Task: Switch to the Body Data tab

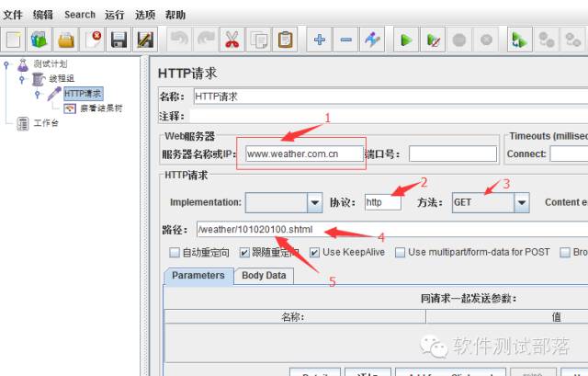Action: coord(264,276)
